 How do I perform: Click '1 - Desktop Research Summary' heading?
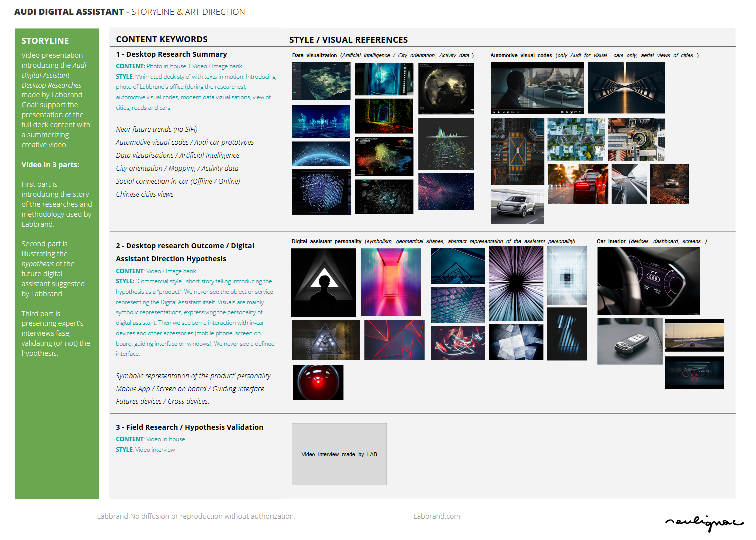[x=171, y=54]
